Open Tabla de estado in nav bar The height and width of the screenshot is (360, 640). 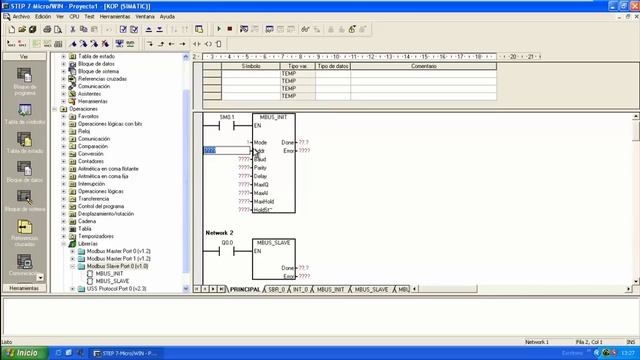tap(24, 143)
